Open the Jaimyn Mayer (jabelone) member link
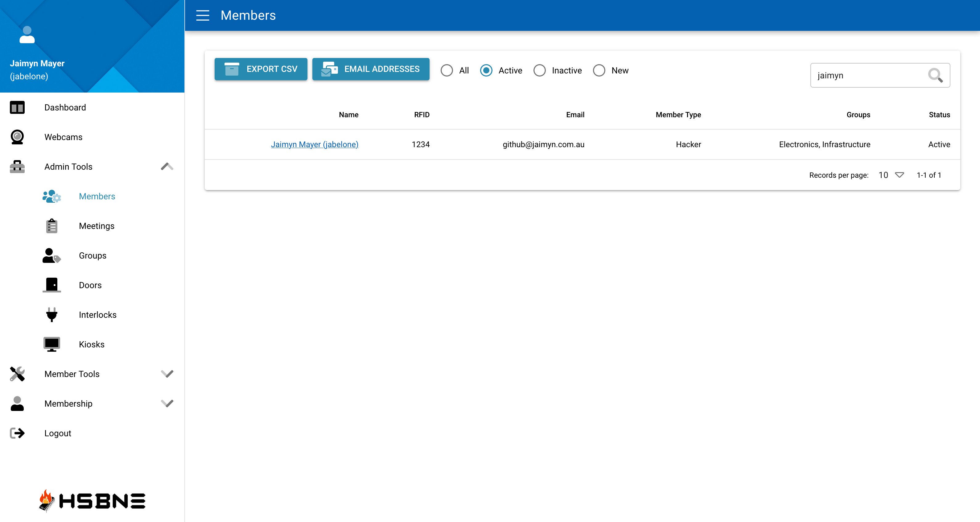Image resolution: width=980 pixels, height=522 pixels. pos(314,144)
